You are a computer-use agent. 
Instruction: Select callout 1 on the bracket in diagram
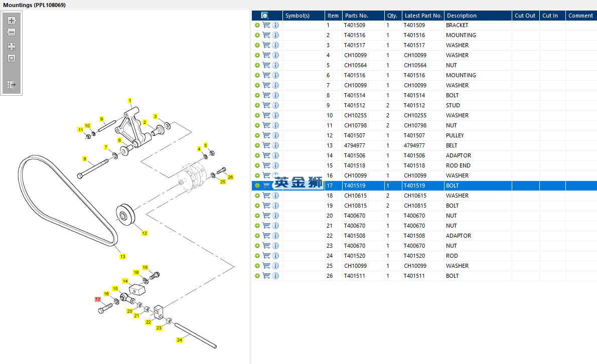tap(130, 101)
